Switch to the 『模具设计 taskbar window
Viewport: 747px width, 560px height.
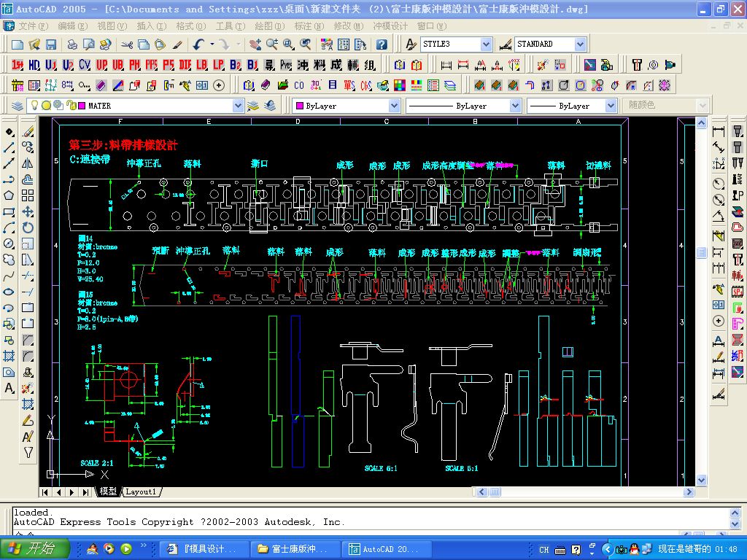click(x=204, y=549)
